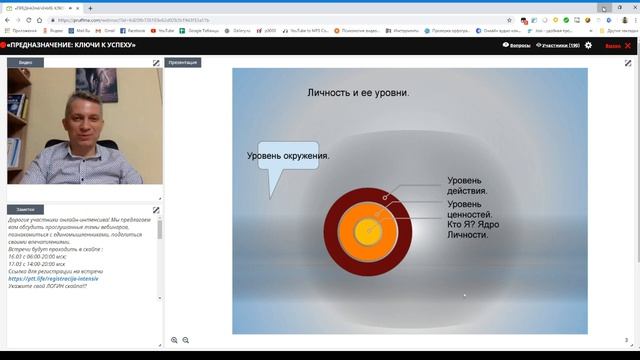640x360 pixels.
Task: Open the Участники participants list
Action: 558,45
